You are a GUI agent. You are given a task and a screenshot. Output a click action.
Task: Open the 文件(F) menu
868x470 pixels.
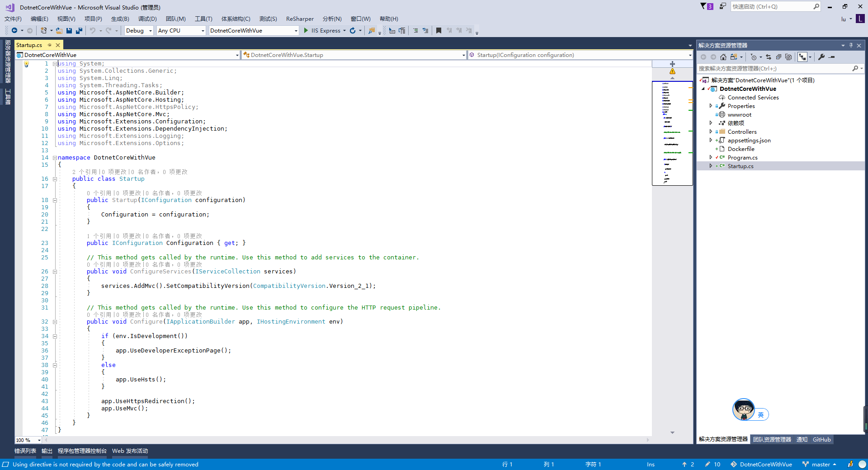coord(13,19)
